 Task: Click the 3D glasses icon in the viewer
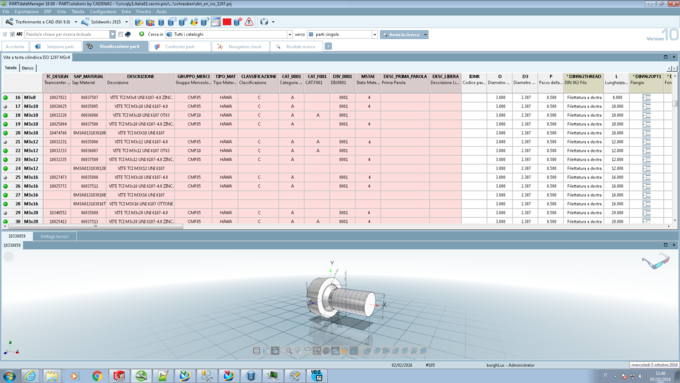[655, 262]
